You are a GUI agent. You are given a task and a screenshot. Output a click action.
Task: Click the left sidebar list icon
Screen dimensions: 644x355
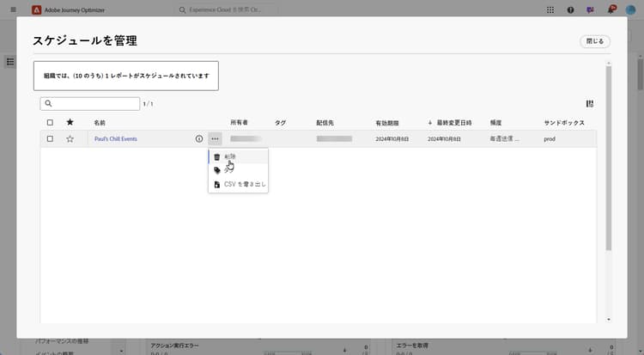(x=10, y=62)
